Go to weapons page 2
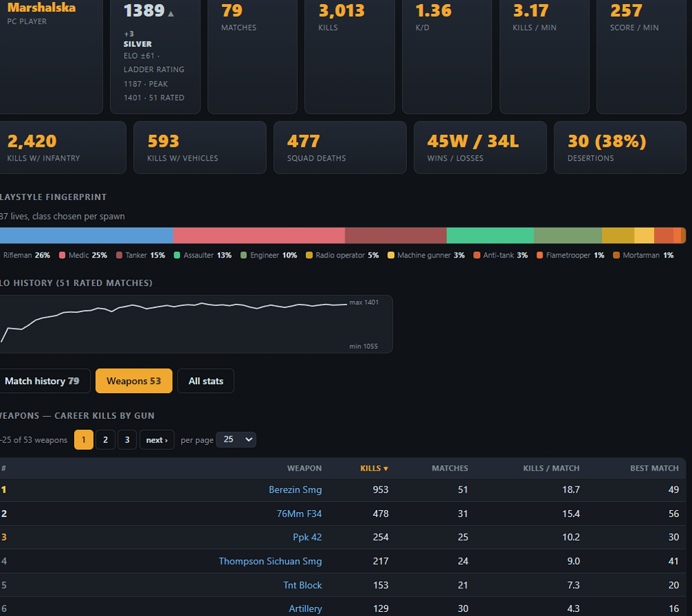 [x=105, y=440]
